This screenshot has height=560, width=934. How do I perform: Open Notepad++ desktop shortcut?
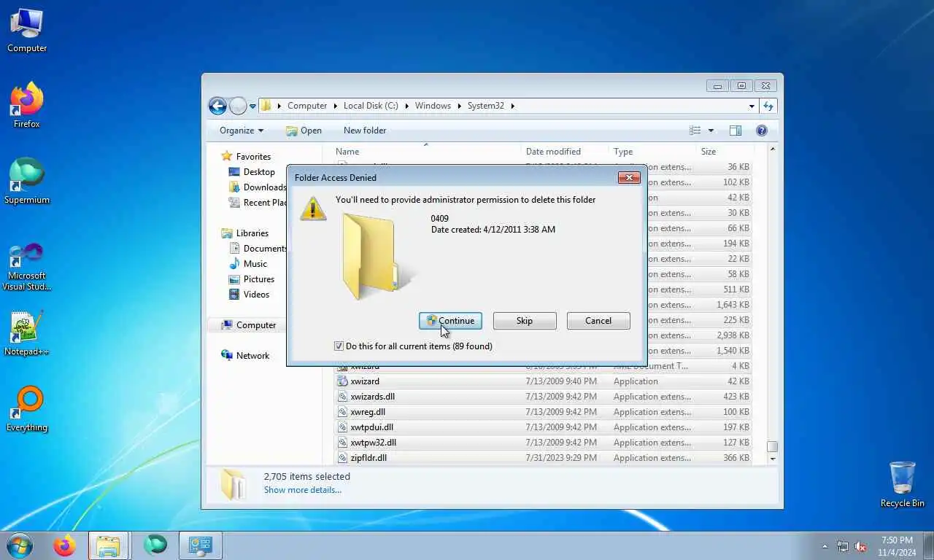tap(27, 333)
